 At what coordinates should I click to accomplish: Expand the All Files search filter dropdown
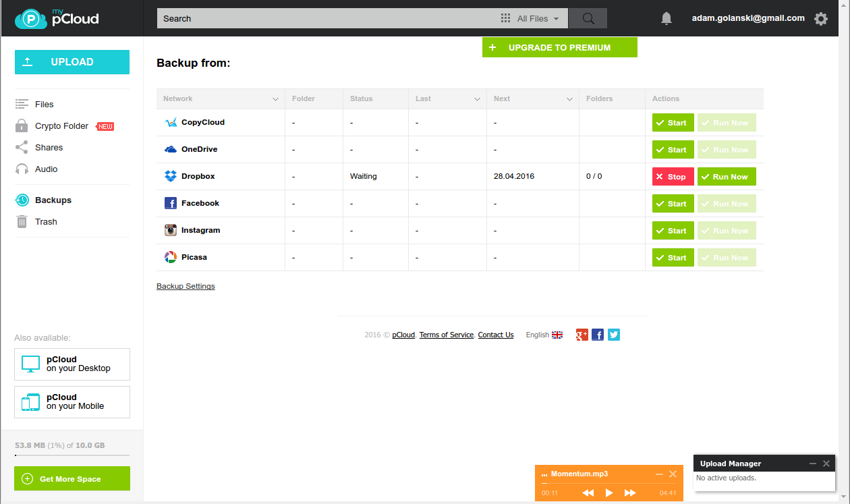point(531,19)
